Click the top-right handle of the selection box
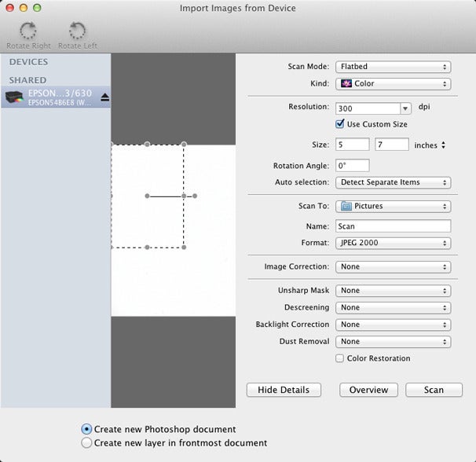Viewport: 476px width, 462px height. tap(184, 144)
